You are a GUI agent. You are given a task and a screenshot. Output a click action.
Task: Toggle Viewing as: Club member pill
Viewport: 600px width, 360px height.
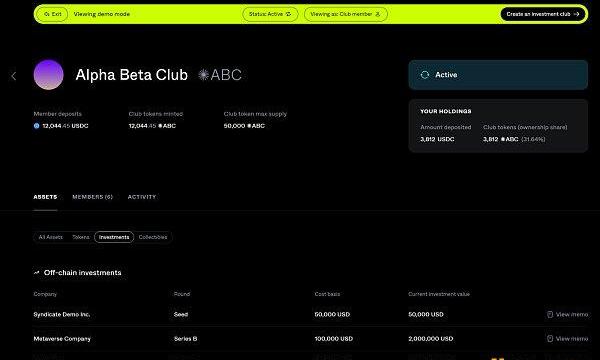click(346, 14)
